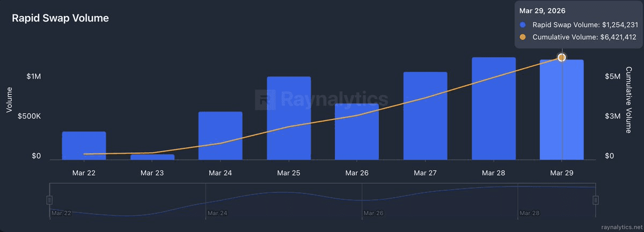
Task: Click the Mar 27 volume bar
Action: click(x=425, y=116)
